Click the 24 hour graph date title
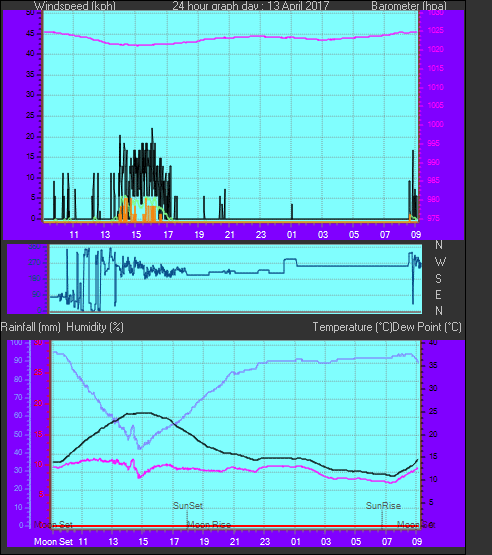Screen dimensions: 492x555 251,6
